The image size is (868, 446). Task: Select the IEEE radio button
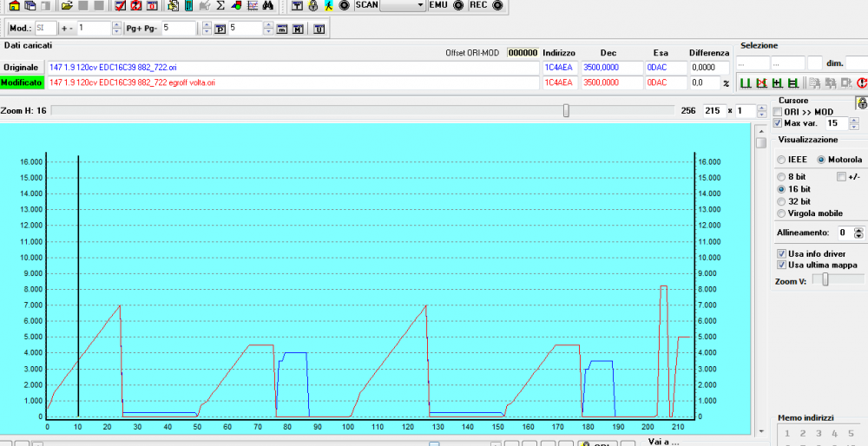pyautogui.click(x=781, y=160)
